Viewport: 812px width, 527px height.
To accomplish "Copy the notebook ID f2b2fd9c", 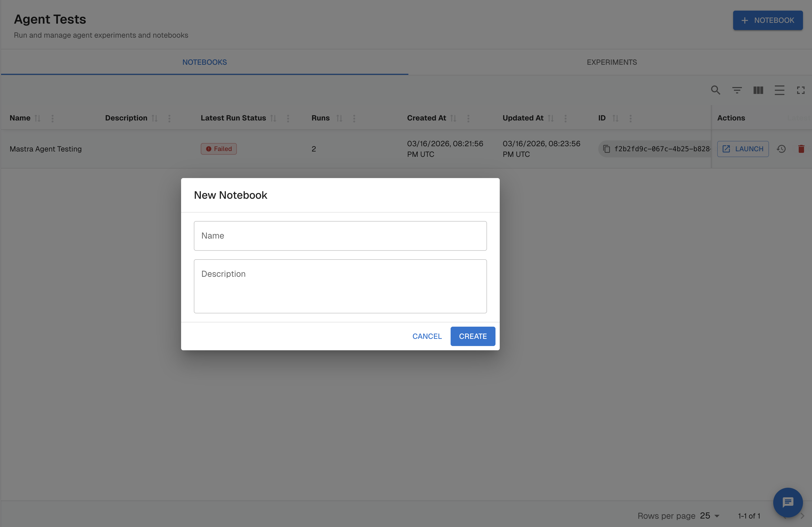I will pyautogui.click(x=607, y=149).
